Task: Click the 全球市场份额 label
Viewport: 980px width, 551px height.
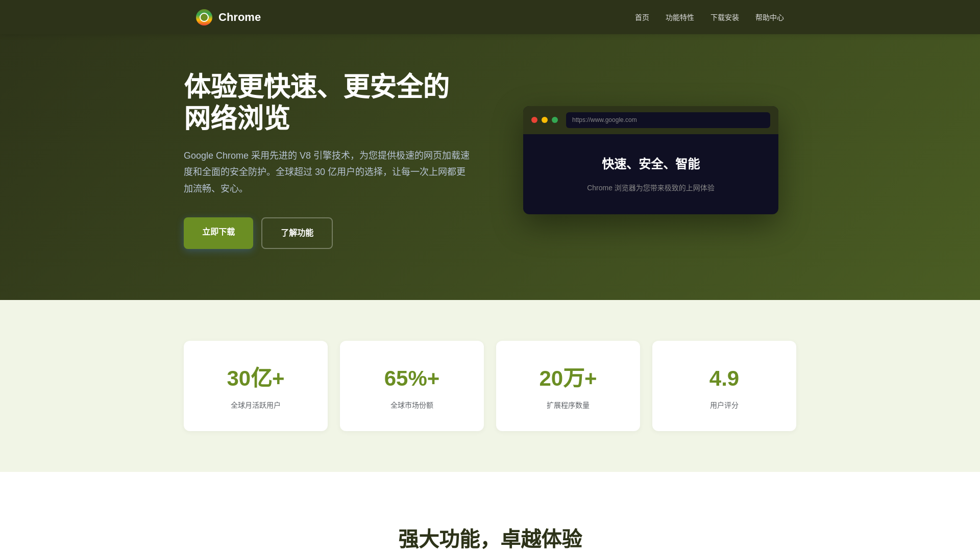Action: coord(412,405)
